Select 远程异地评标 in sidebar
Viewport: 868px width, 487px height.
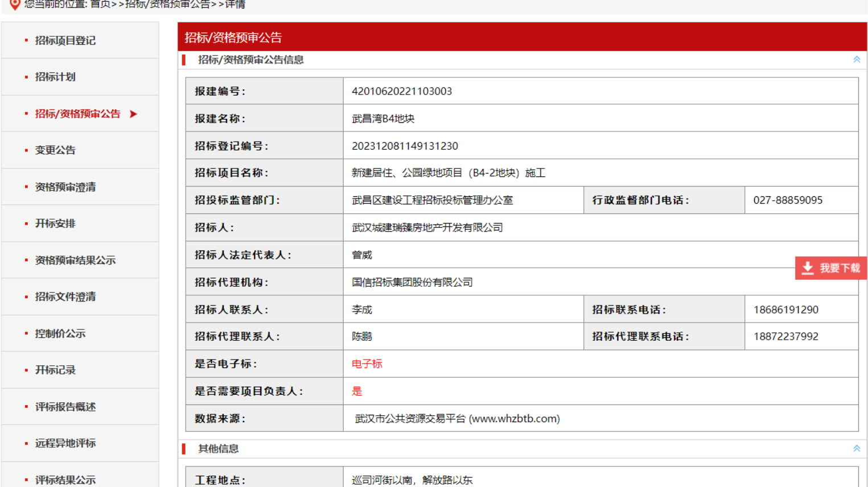pos(65,443)
